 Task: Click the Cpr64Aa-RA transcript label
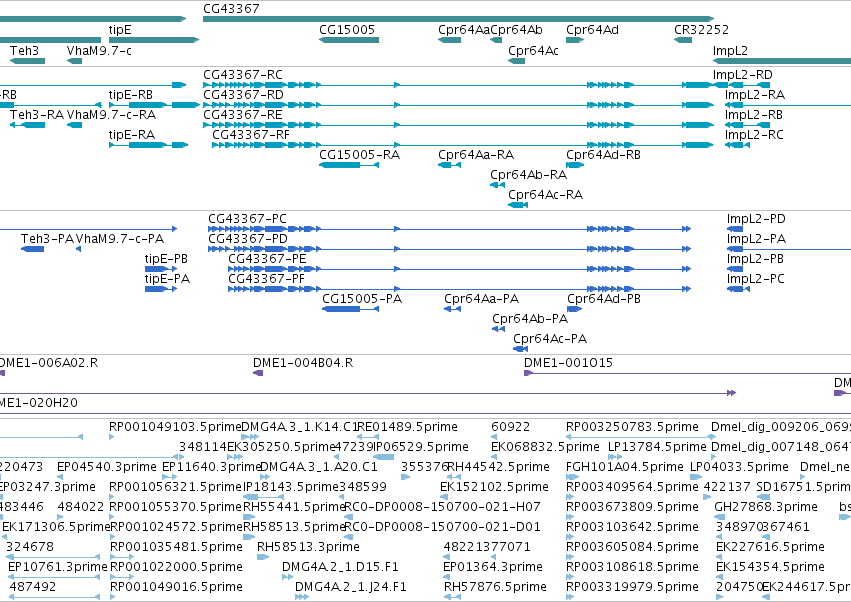click(476, 155)
